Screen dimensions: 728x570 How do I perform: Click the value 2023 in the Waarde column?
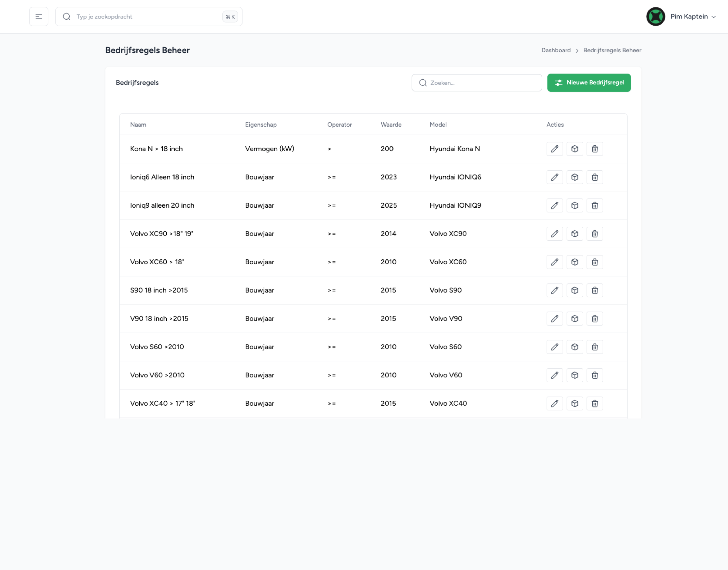[389, 177]
